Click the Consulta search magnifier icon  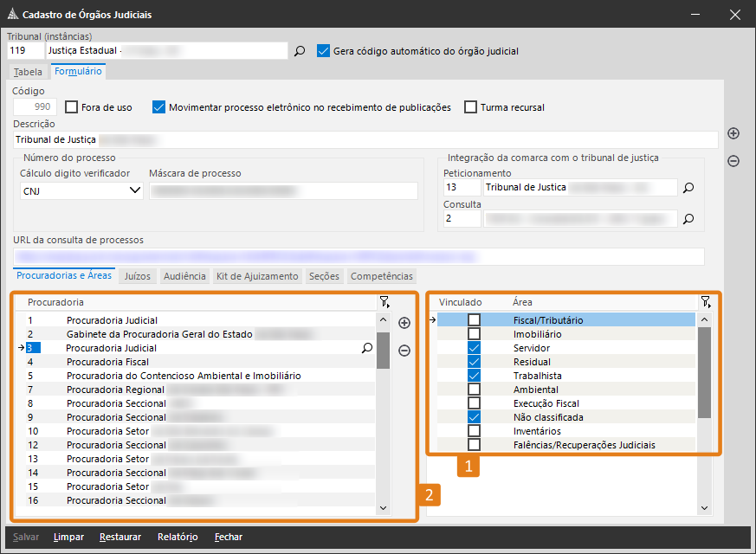(688, 219)
